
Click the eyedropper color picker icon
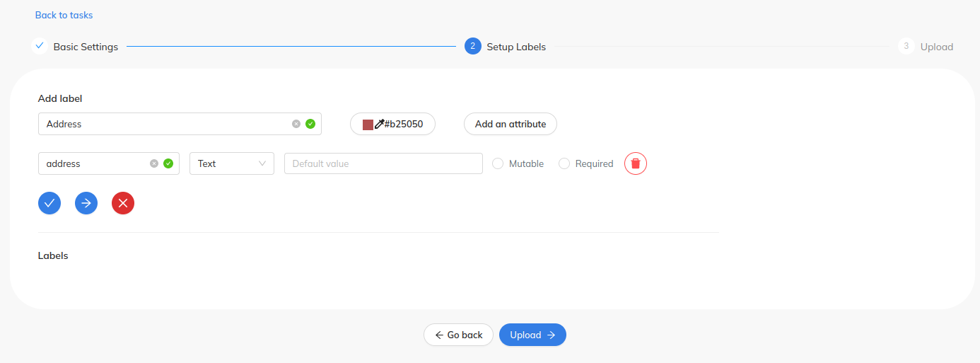pos(379,124)
